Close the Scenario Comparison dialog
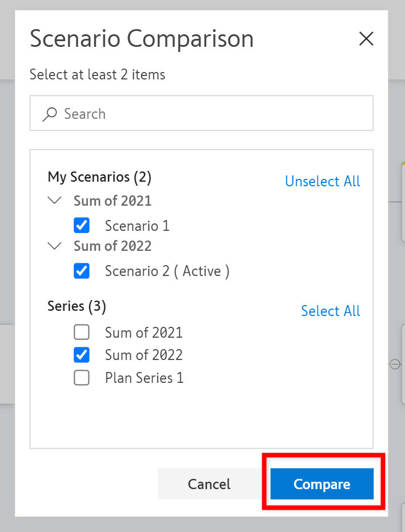The image size is (405, 532). [x=366, y=39]
